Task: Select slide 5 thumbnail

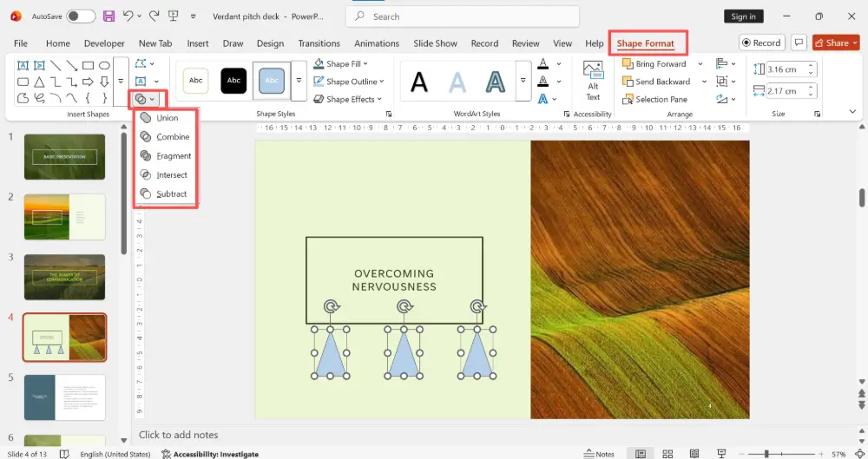Action: [64, 397]
